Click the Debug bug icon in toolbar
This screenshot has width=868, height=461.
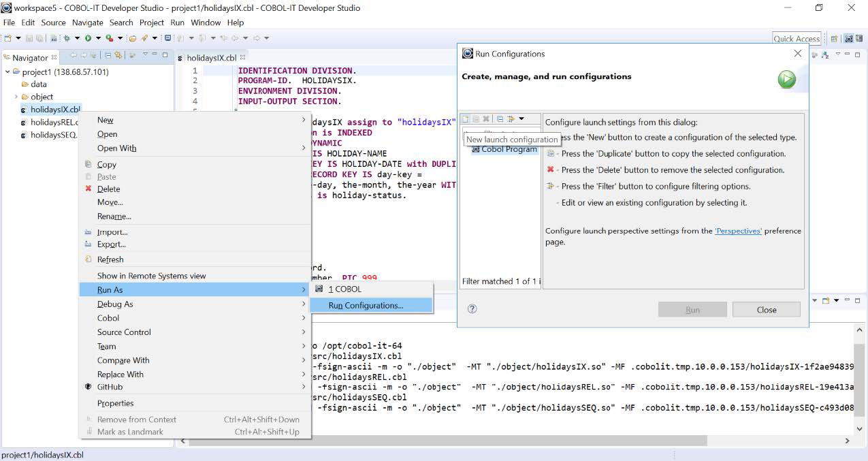pyautogui.click(x=66, y=38)
